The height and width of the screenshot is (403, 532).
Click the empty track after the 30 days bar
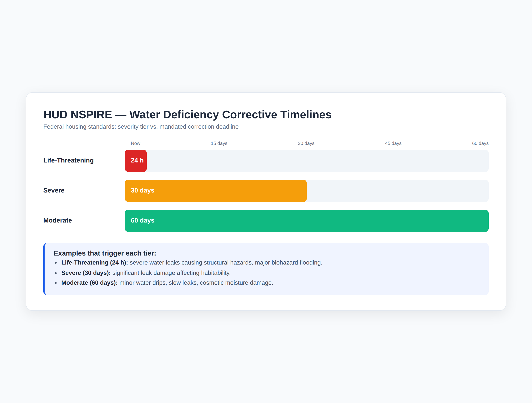point(398,191)
